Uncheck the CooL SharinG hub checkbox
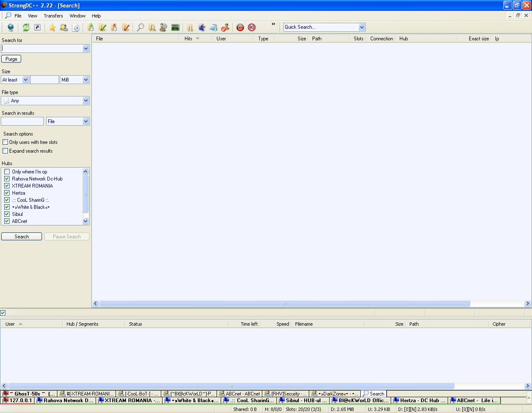Image resolution: width=532 pixels, height=413 pixels. tap(7, 200)
